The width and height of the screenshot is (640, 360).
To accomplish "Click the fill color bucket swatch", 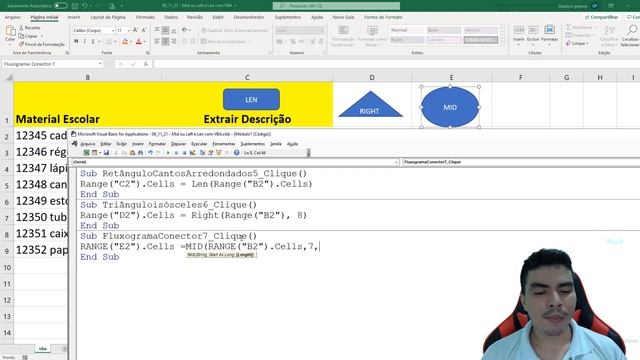I will click(x=125, y=41).
